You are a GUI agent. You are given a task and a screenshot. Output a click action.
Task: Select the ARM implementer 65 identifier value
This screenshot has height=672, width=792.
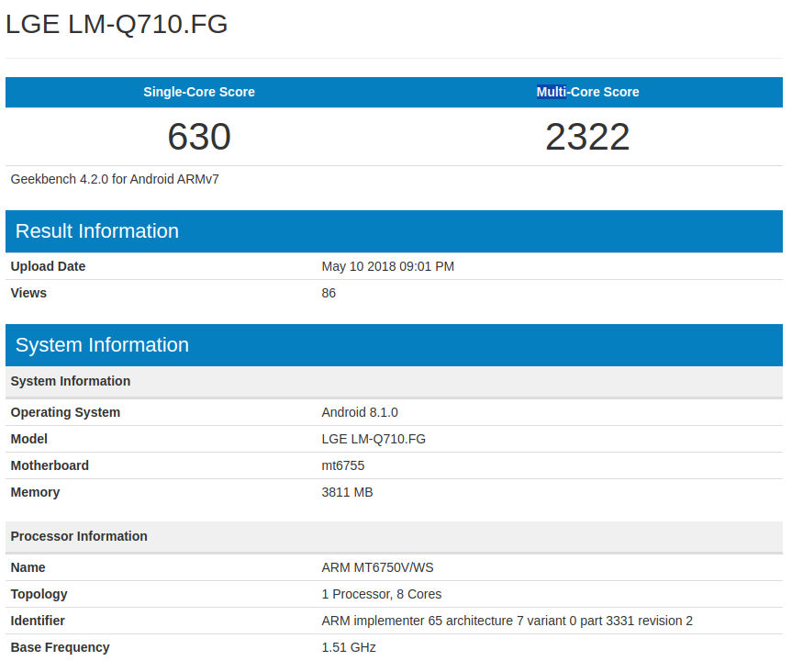click(508, 621)
